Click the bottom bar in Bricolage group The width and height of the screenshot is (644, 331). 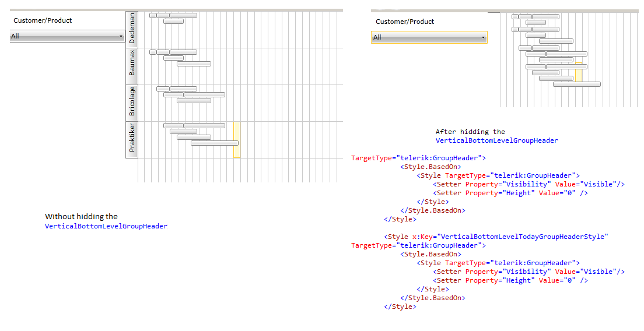[194, 100]
